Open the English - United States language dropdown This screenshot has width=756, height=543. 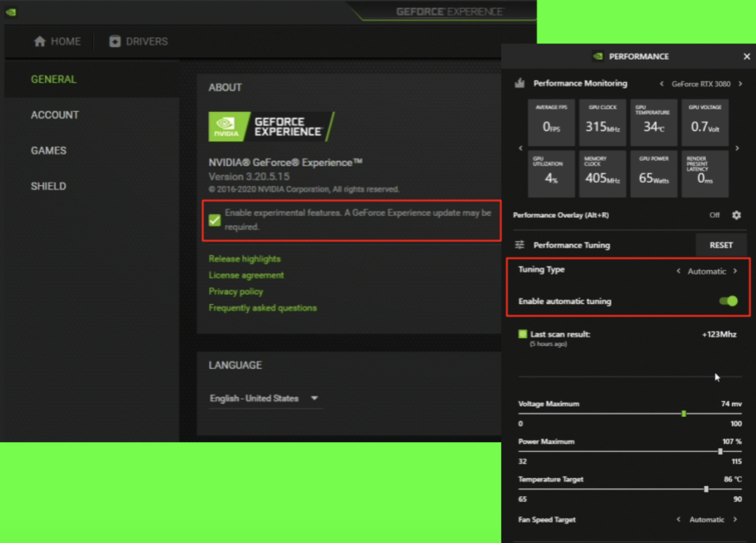coord(265,399)
